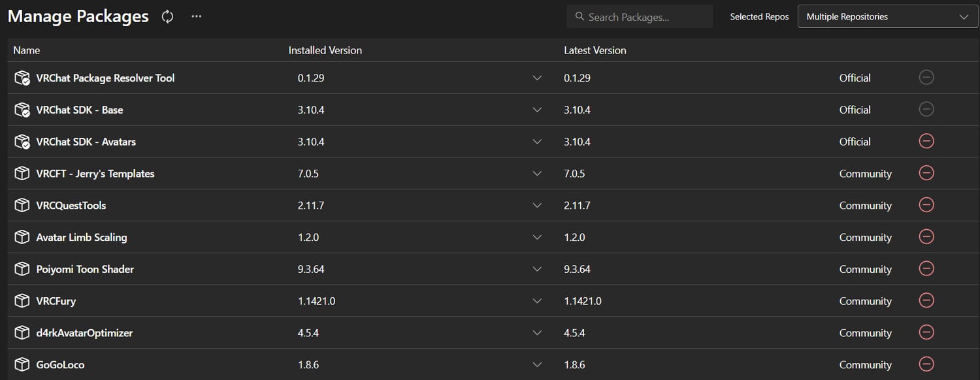The image size is (980, 380).
Task: Click VRChat SDK - Base package icon
Action: click(x=22, y=110)
